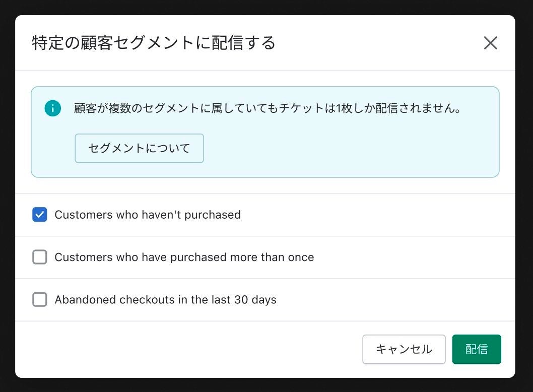Enable the "purchased more than once" checkbox
This screenshot has height=392, width=533.
(x=40, y=257)
